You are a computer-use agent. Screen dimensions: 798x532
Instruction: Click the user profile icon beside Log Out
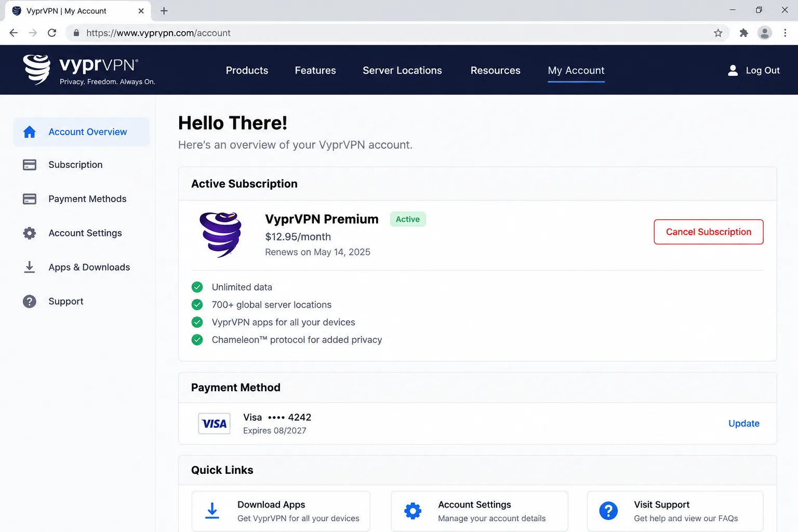coord(733,70)
